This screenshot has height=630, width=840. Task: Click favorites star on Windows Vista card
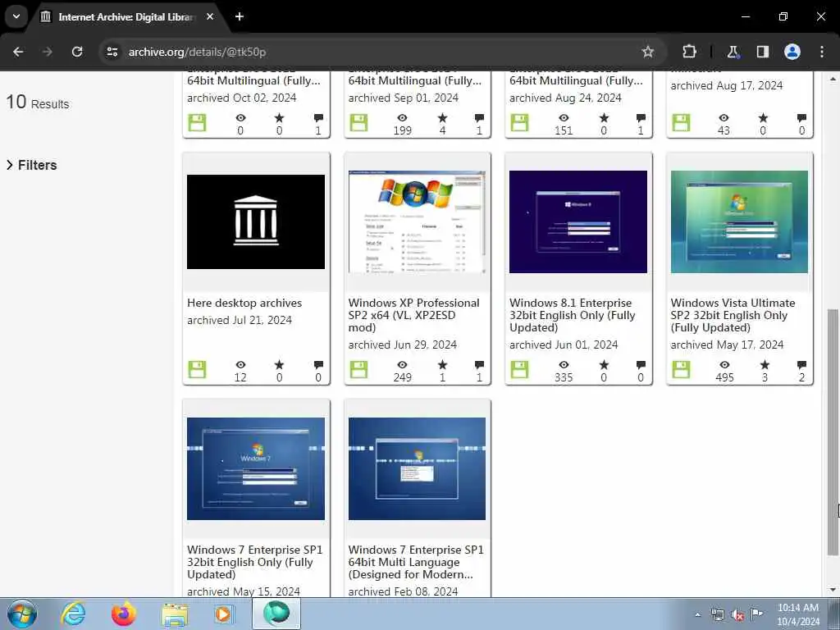(x=765, y=365)
